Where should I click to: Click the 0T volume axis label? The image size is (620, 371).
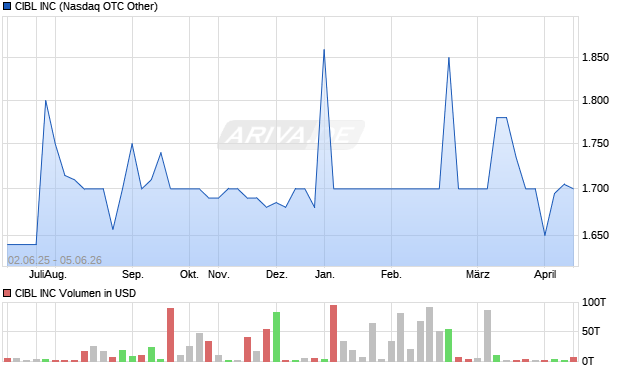(588, 361)
